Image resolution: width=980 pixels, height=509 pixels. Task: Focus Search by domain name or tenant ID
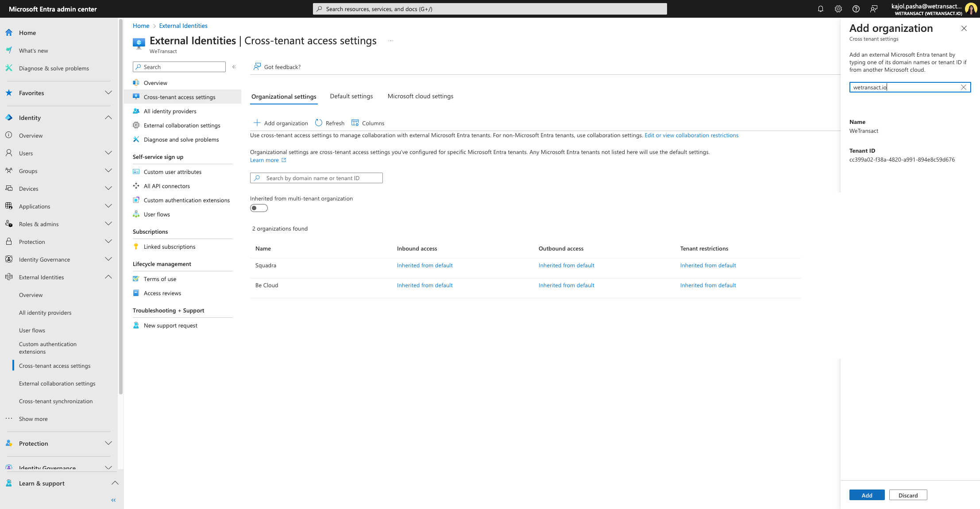[x=316, y=178]
